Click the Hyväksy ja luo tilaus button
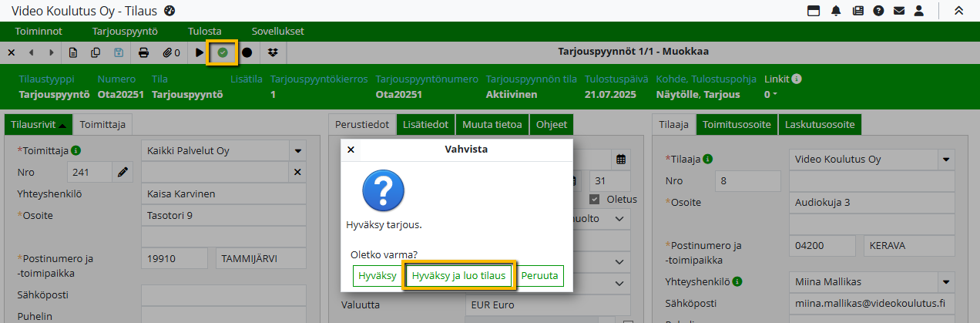980x323 pixels. [x=458, y=276]
